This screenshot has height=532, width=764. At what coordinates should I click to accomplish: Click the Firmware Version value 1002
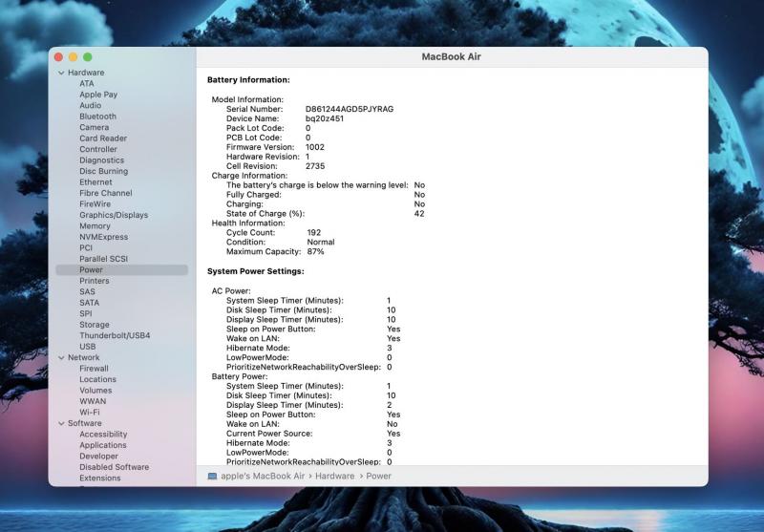(315, 147)
